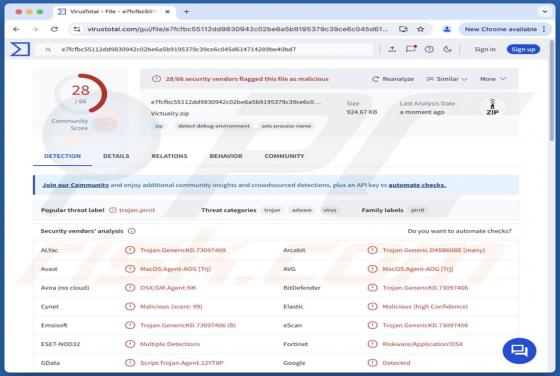
Task: Open the Chrome three-dot menu
Action: click(544, 29)
